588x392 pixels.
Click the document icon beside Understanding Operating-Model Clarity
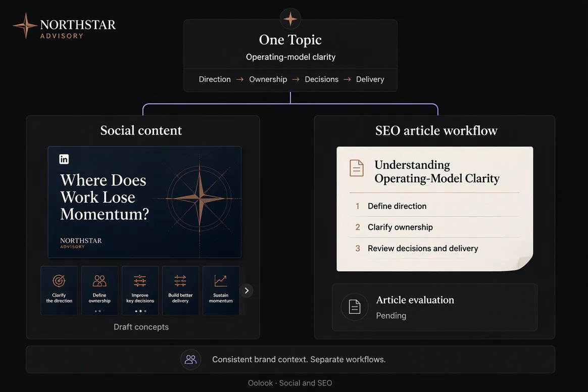click(357, 168)
